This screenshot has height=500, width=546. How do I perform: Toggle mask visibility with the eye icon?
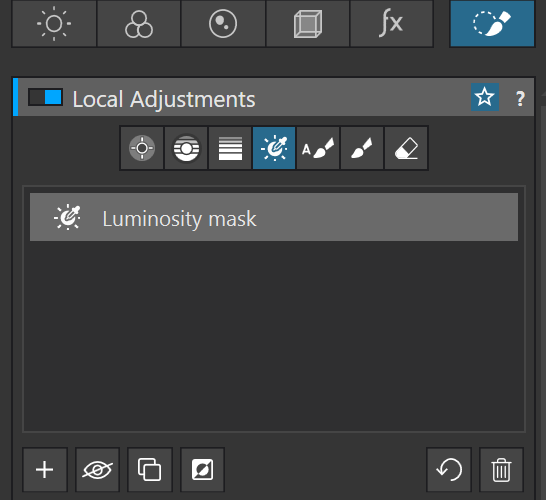pos(98,470)
